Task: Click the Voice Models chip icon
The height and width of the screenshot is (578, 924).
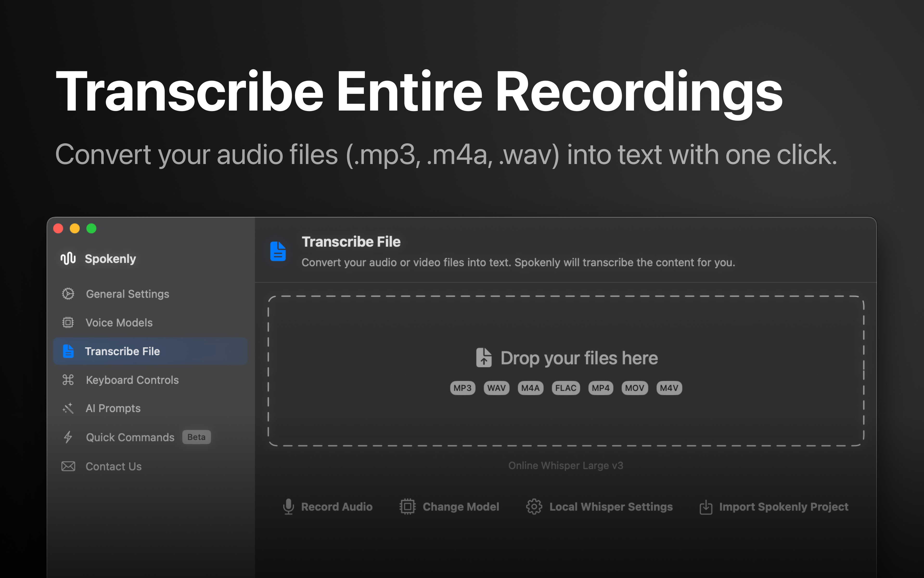Action: coord(68,322)
